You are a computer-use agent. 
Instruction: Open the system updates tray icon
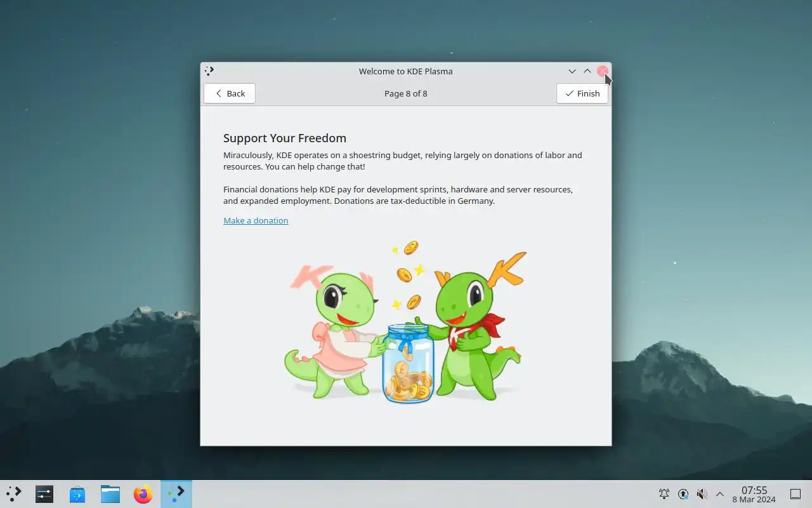[x=683, y=494]
